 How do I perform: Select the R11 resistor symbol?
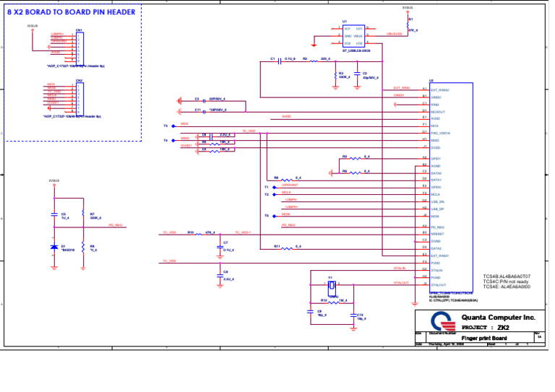click(287, 249)
